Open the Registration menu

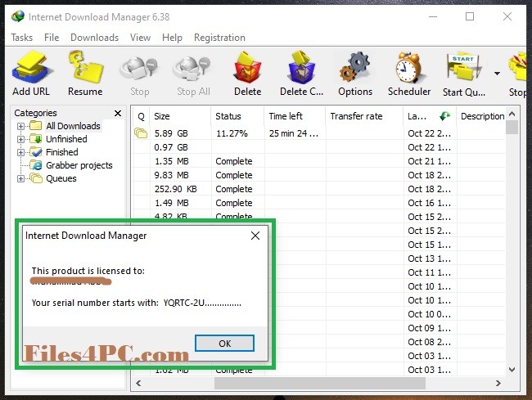pyautogui.click(x=219, y=38)
